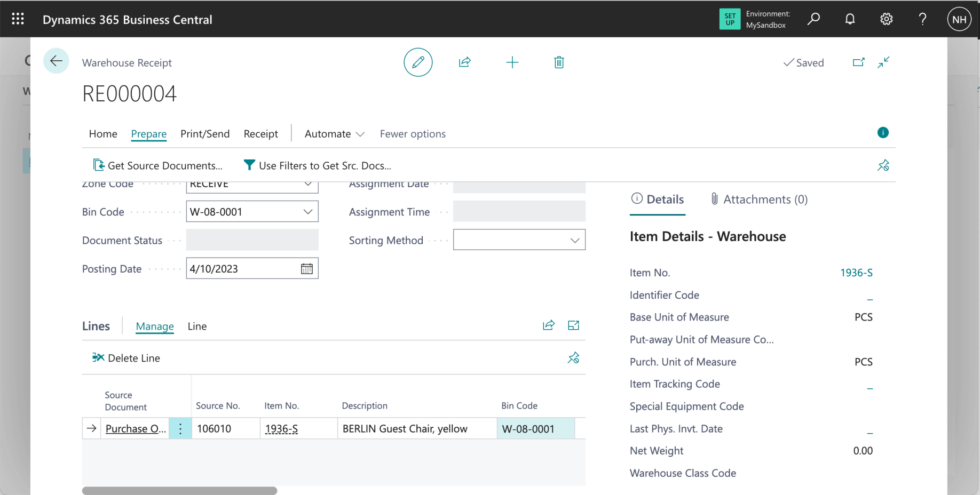Go back with the arrow button
Viewport: 980px width, 495px height.
click(56, 61)
